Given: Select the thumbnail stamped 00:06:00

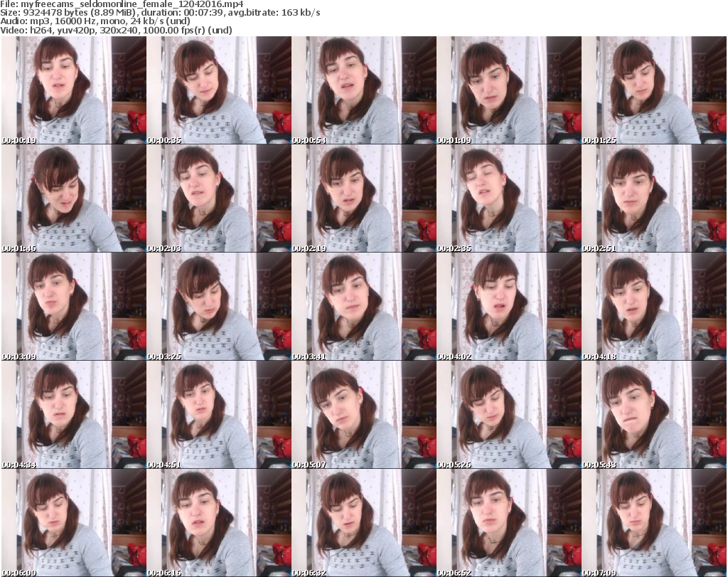Looking at the screenshot, I should [x=74, y=523].
